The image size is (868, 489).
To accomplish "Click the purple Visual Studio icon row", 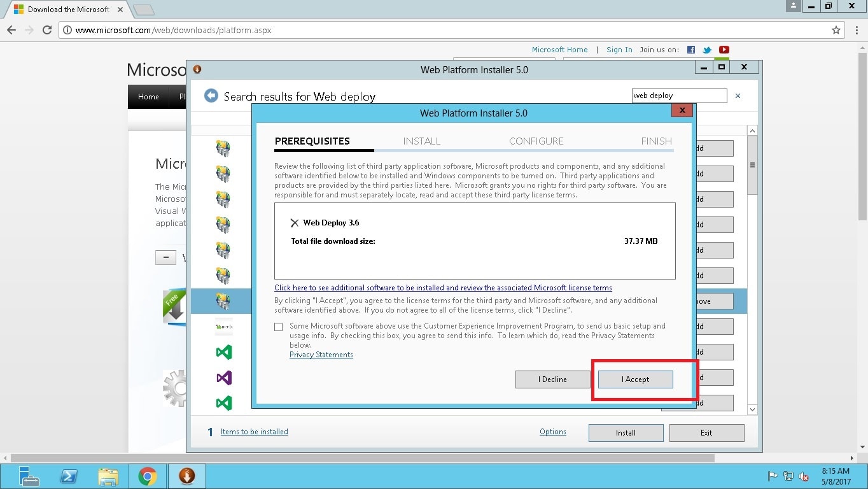I will (223, 378).
